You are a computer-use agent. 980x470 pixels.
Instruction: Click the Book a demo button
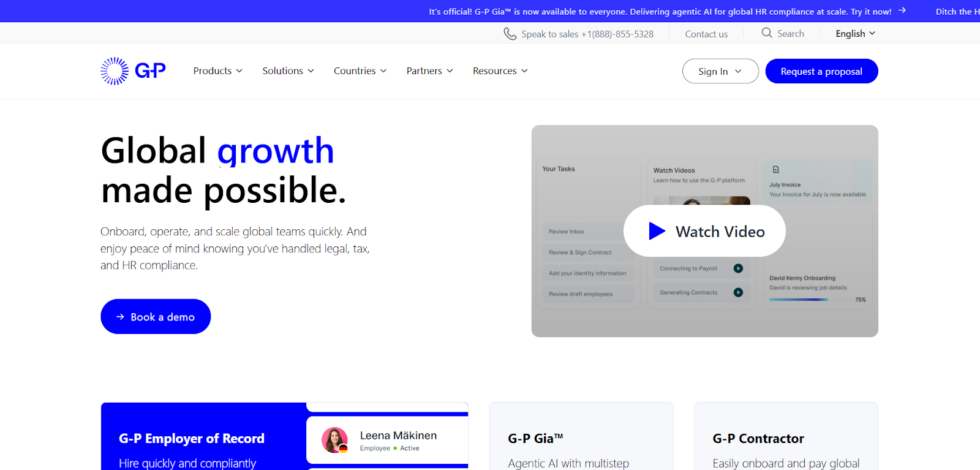(x=156, y=316)
